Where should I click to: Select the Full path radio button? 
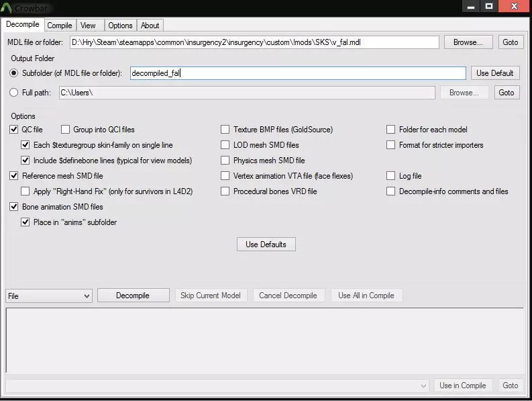point(14,93)
